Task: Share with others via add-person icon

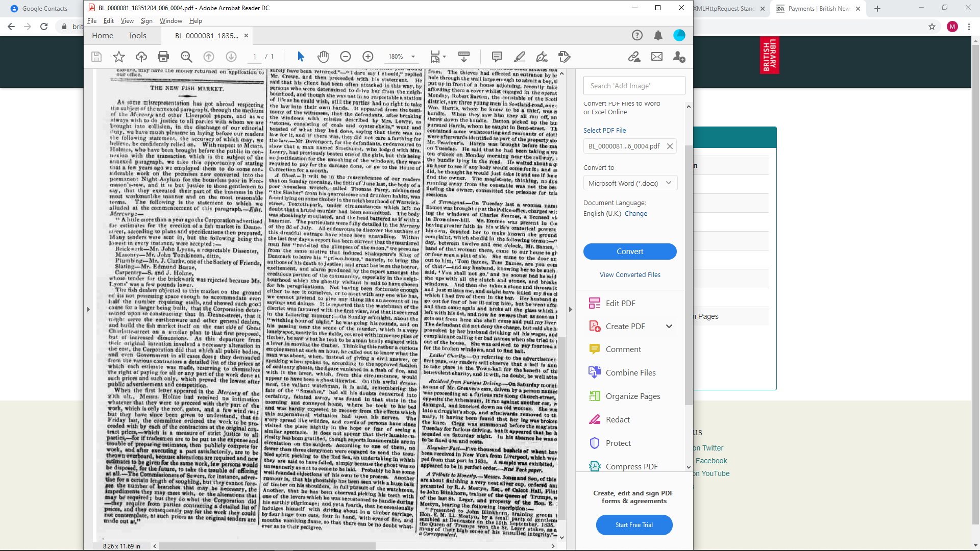Action: 679,57
